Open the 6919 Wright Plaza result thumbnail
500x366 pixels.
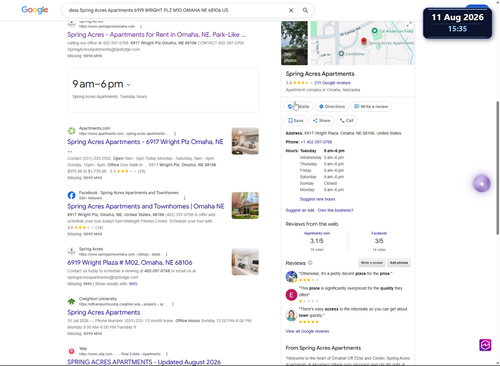(245, 262)
